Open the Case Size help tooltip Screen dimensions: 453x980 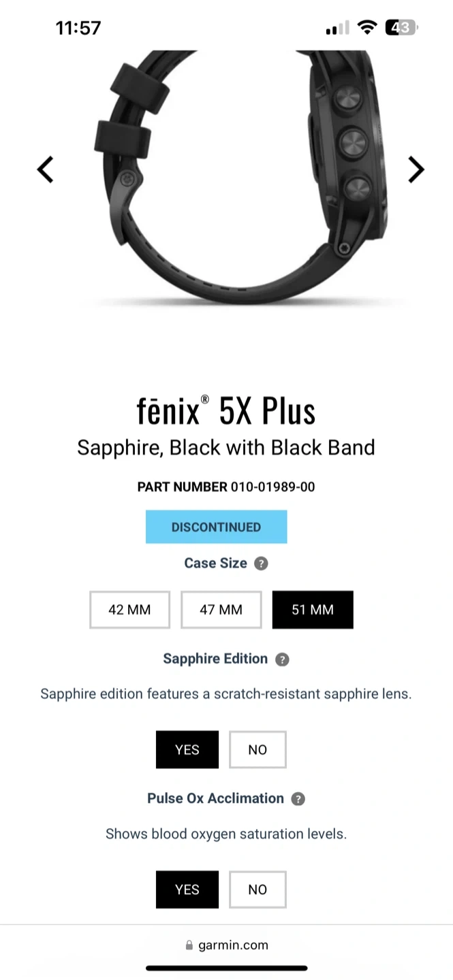[261, 563]
